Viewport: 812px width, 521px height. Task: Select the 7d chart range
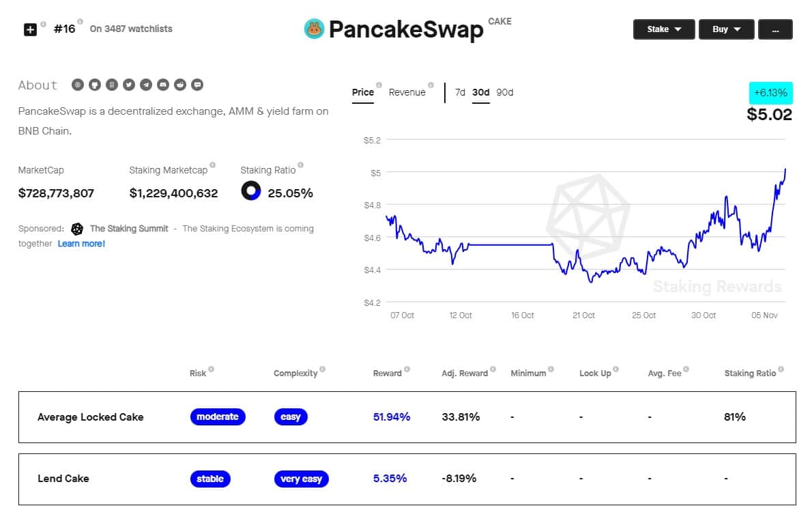pos(460,92)
